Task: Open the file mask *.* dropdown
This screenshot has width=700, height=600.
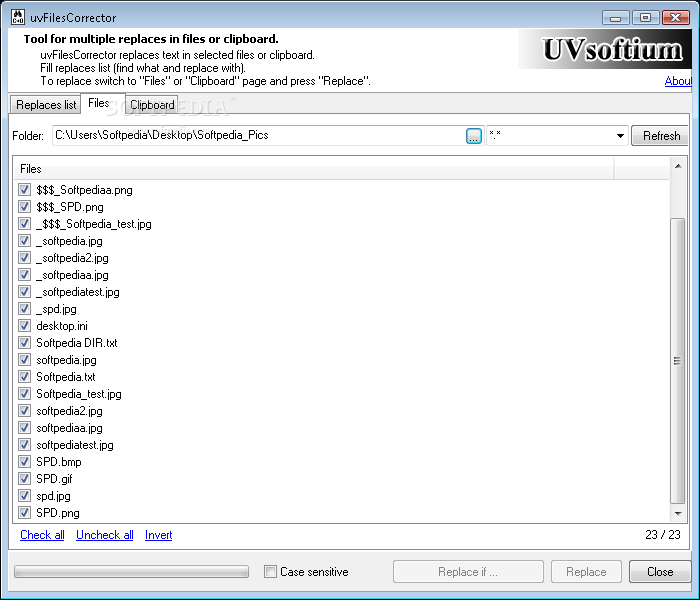Action: pos(620,136)
